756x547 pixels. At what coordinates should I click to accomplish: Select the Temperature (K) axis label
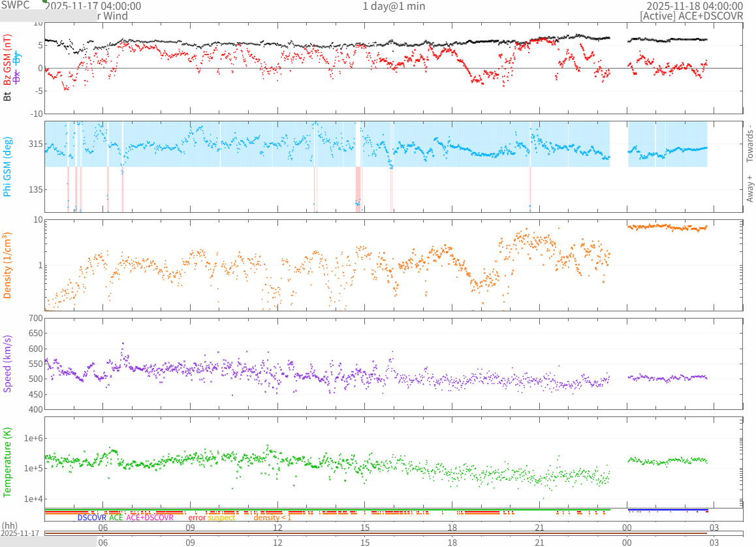pos(8,461)
